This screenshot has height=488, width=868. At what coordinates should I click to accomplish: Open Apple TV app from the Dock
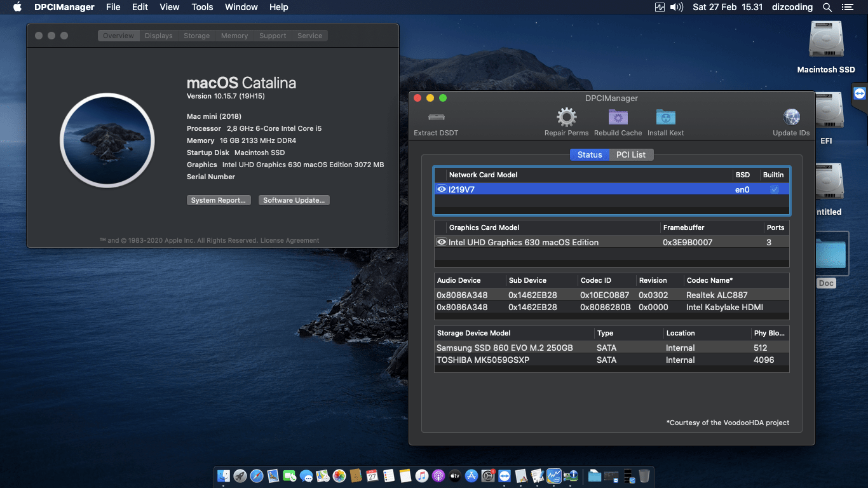[x=454, y=476]
